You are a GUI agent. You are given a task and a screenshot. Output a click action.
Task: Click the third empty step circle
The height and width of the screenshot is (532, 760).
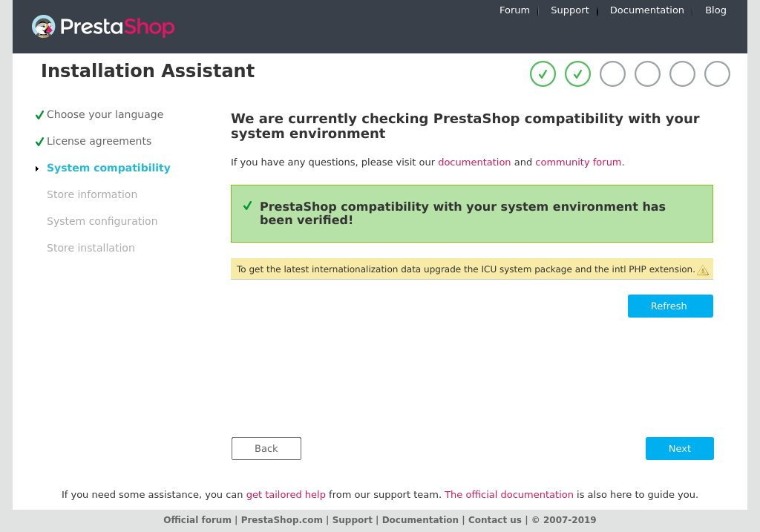[x=612, y=73]
